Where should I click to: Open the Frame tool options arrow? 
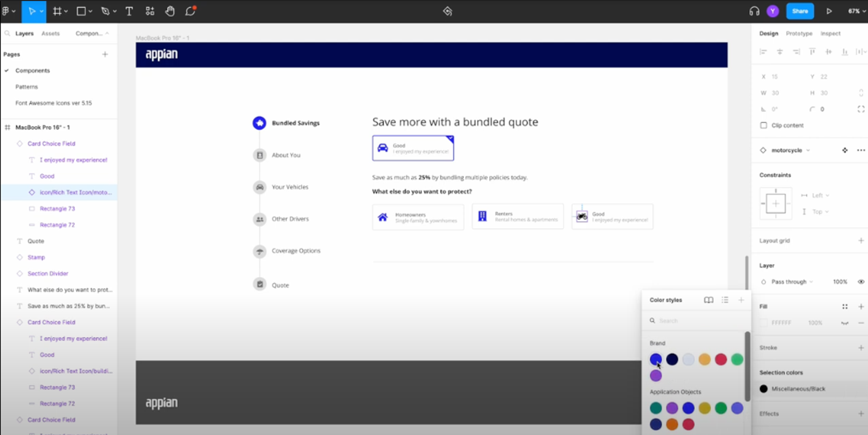(x=66, y=12)
